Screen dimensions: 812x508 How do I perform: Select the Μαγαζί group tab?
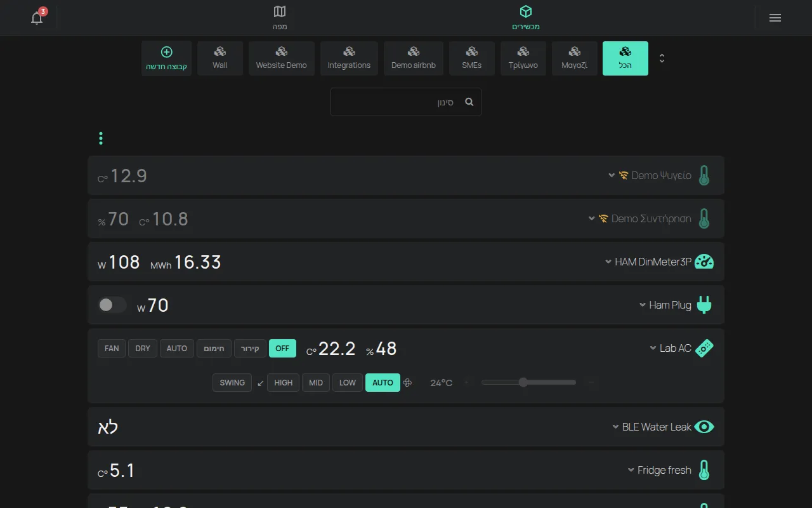pyautogui.click(x=575, y=58)
